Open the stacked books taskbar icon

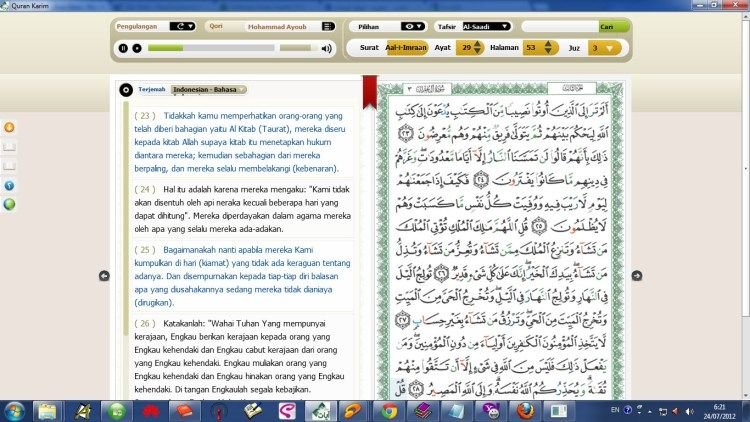tap(423, 411)
